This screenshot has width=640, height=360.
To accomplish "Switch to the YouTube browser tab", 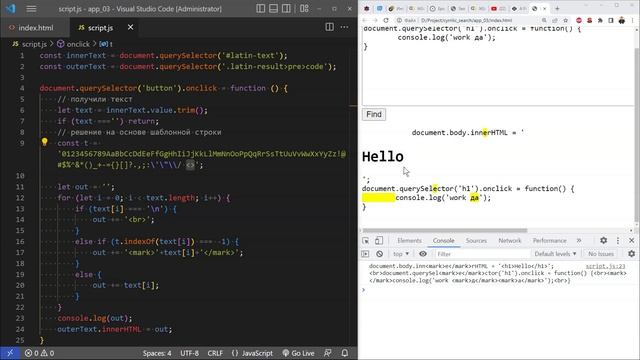I will (x=498, y=9).
